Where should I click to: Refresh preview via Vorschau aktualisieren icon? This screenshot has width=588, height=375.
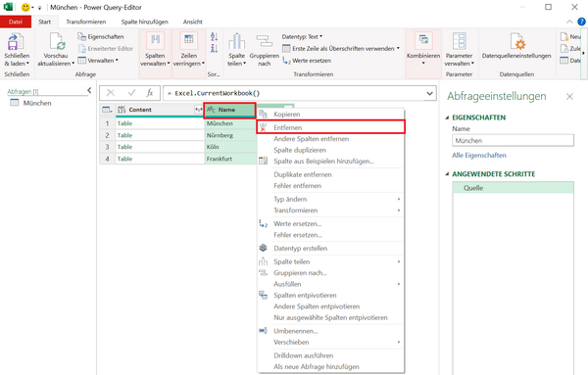[x=57, y=42]
